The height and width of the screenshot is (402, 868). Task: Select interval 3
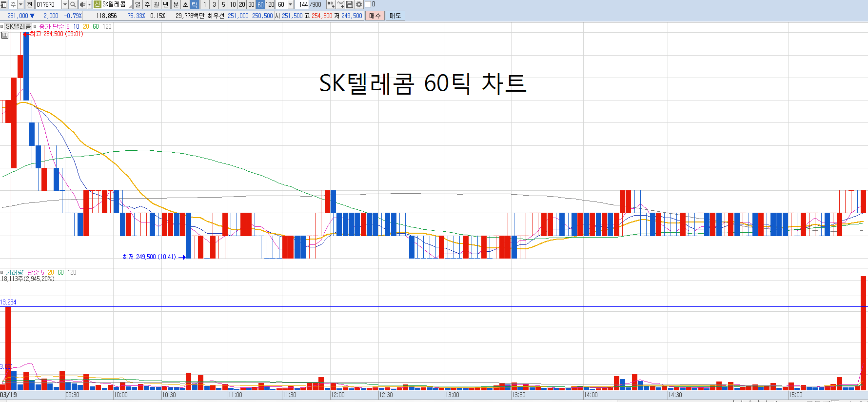(x=214, y=4)
